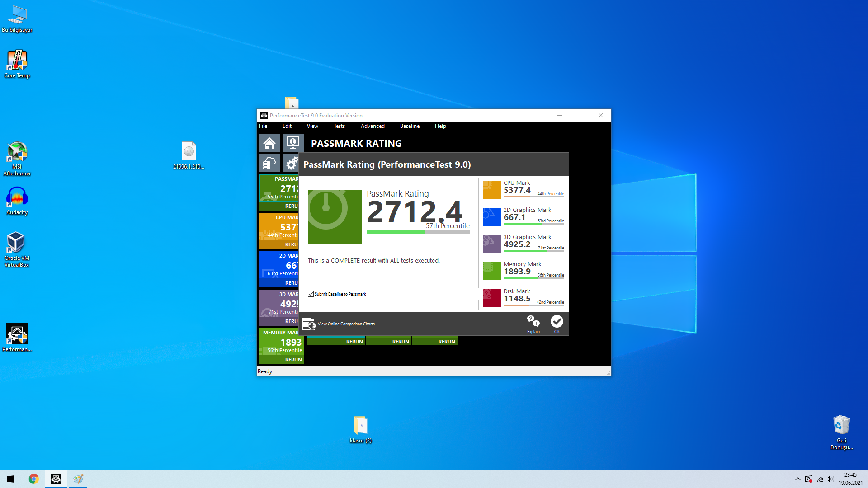Click the Home icon in PerformanceTest

coord(269,143)
